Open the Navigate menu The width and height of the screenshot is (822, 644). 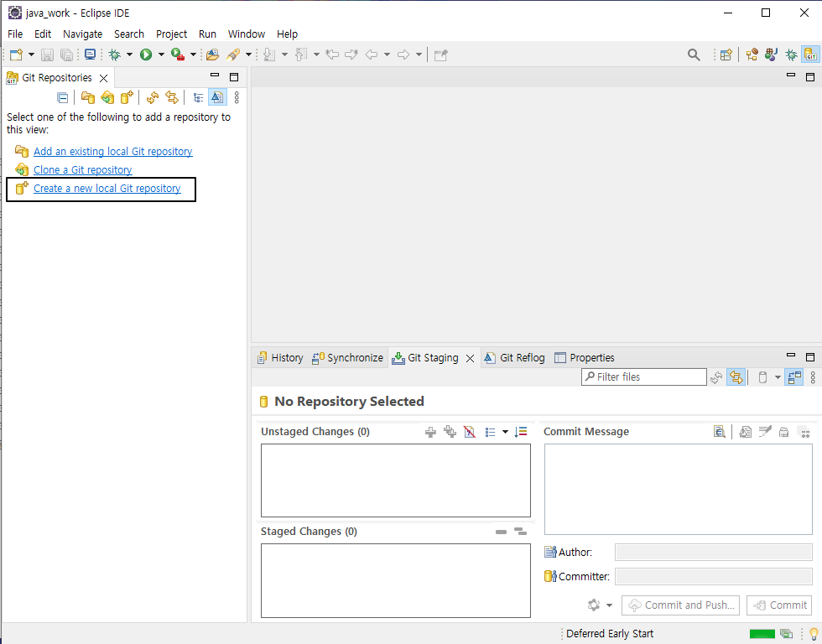pos(83,34)
